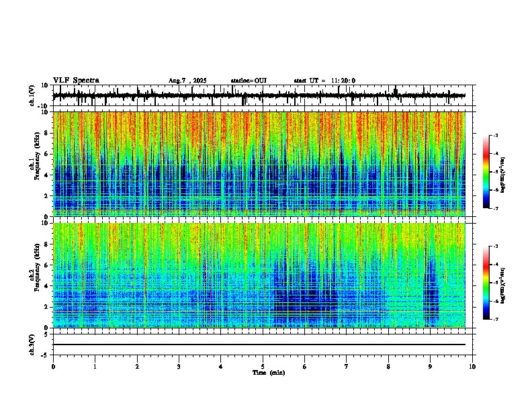This screenshot has height=411, width=532.
Task: Click time axis tick label "4"
Action: pyautogui.click(x=221, y=367)
